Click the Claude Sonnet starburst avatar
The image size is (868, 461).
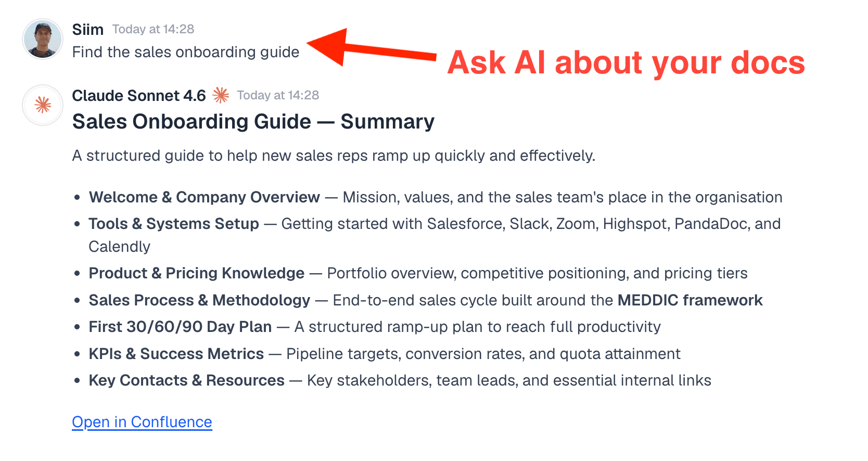43,105
